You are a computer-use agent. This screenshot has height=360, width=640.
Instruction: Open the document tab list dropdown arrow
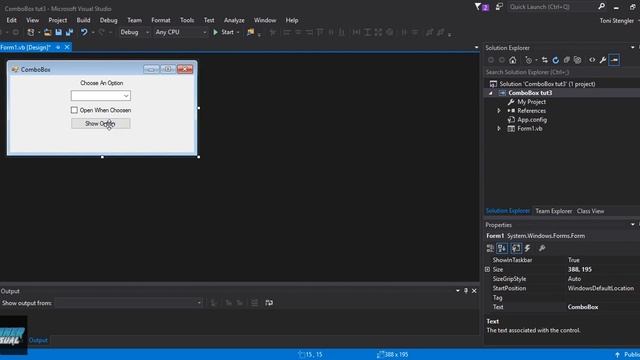(476, 47)
